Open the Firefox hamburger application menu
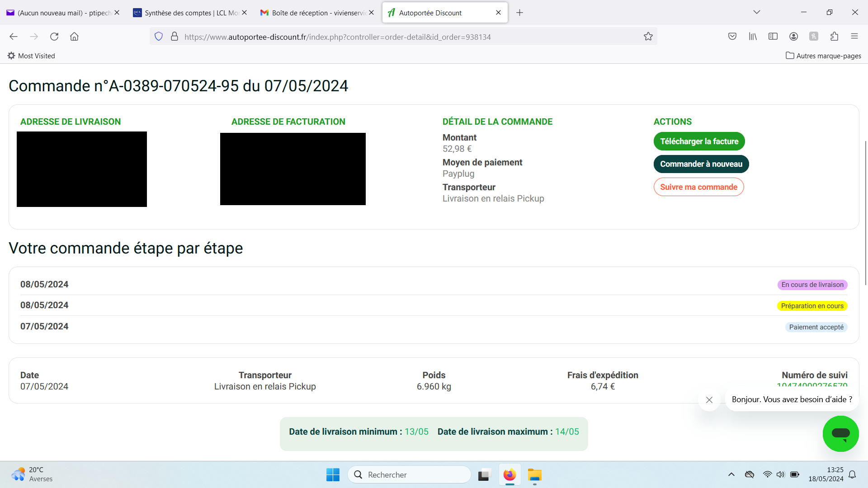 (854, 37)
